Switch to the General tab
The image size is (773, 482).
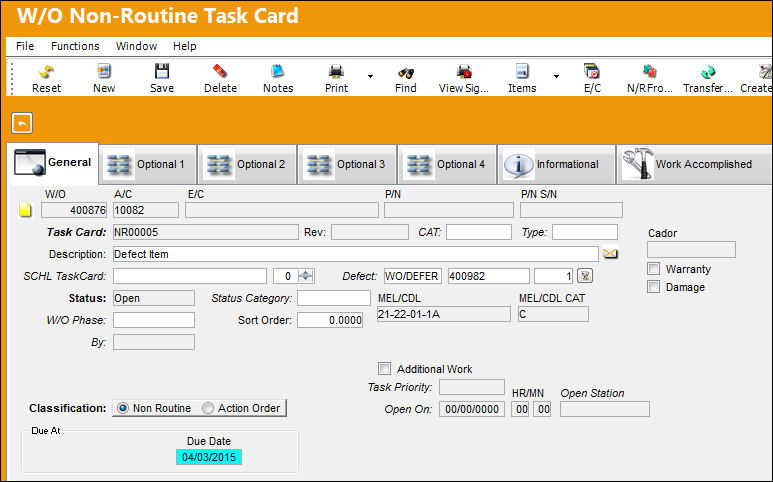pyautogui.click(x=53, y=163)
